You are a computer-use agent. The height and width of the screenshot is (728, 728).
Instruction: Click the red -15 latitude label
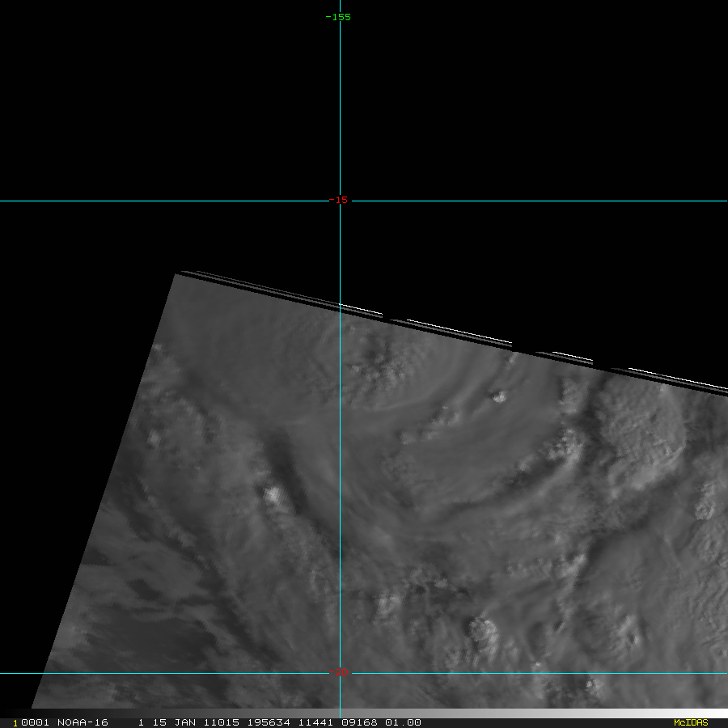338,200
